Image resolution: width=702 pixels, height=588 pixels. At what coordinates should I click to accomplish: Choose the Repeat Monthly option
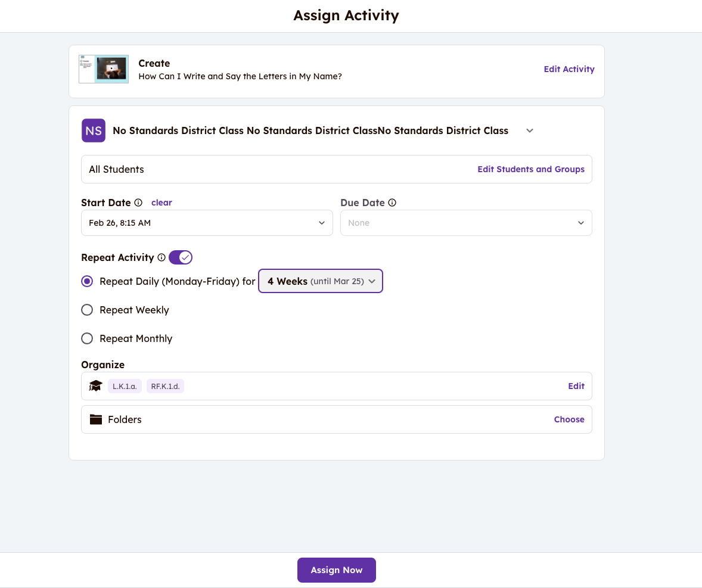tap(87, 338)
